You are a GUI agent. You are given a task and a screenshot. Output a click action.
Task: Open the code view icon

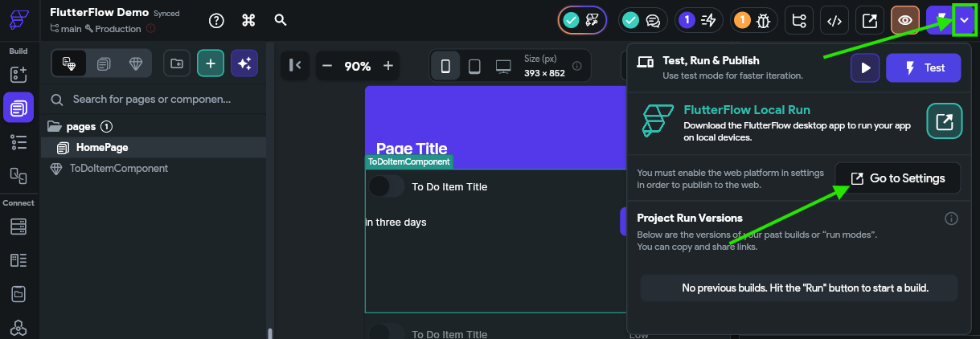834,21
